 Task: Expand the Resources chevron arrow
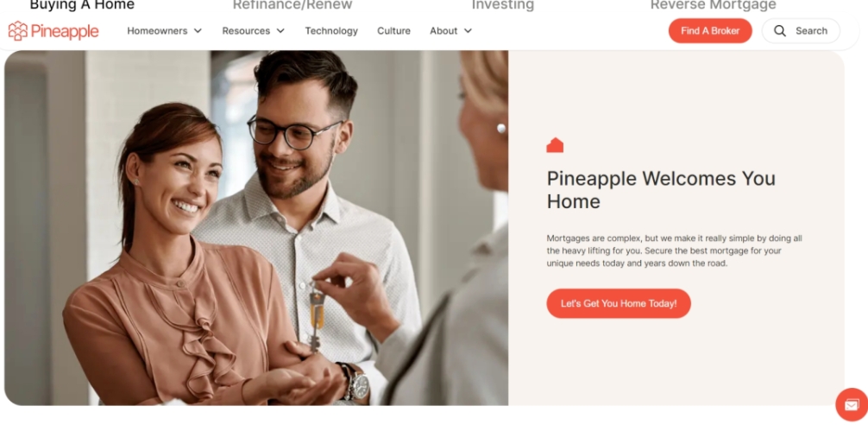point(280,31)
